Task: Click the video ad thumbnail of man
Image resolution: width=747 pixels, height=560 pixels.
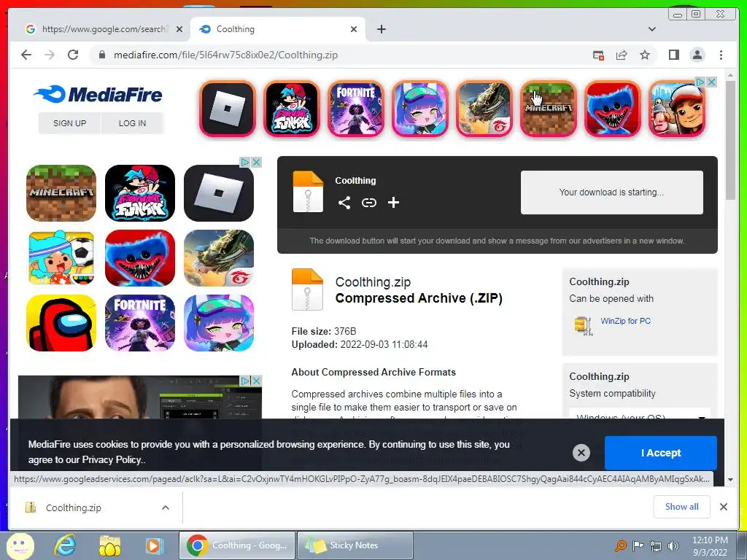Action: point(140,397)
